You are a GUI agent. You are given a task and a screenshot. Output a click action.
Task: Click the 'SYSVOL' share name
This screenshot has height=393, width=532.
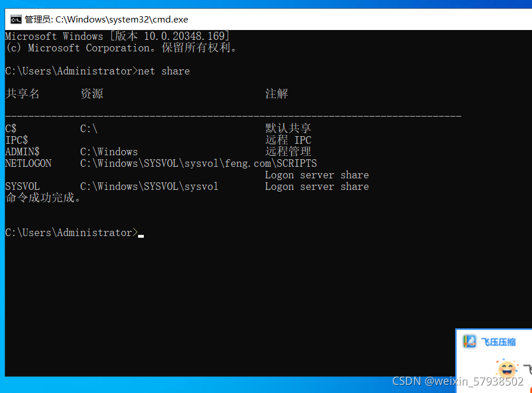click(x=23, y=186)
